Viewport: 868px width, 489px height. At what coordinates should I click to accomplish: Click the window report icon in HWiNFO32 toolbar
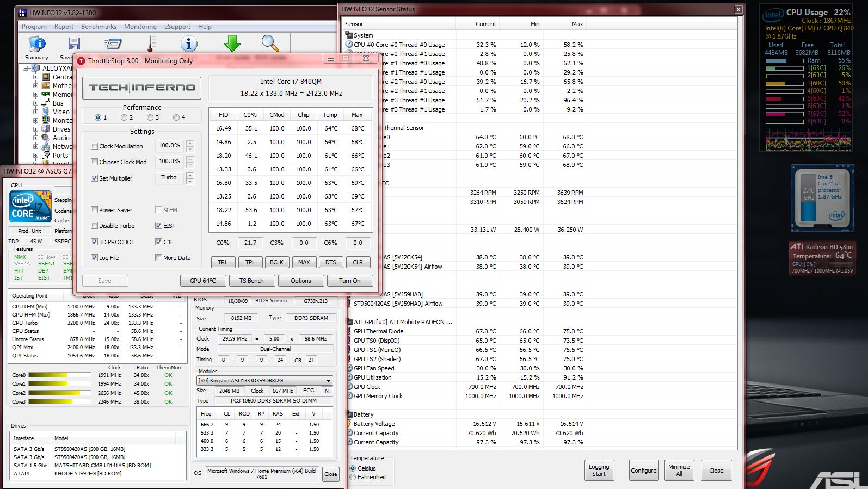click(x=113, y=44)
